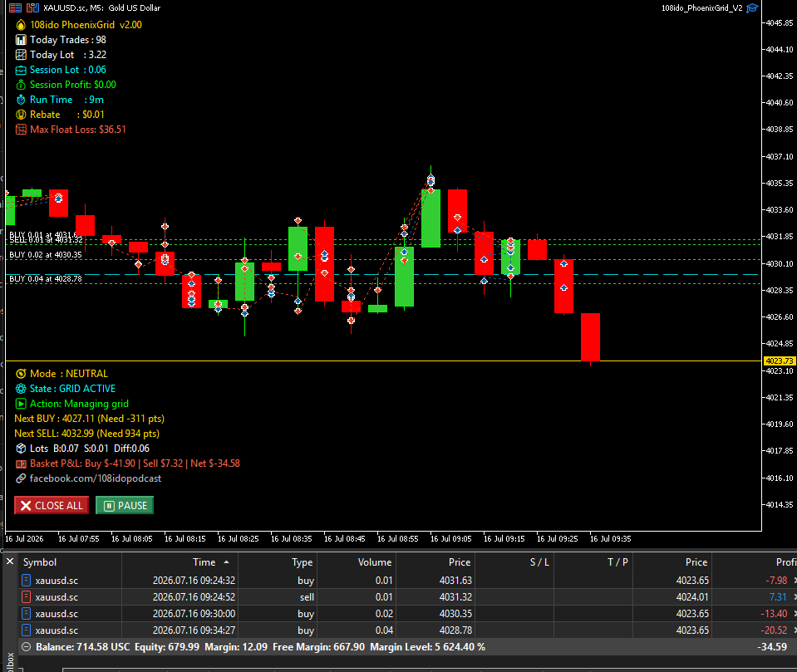Click the BUY 0.02 at 4030.35 order label

click(46, 255)
